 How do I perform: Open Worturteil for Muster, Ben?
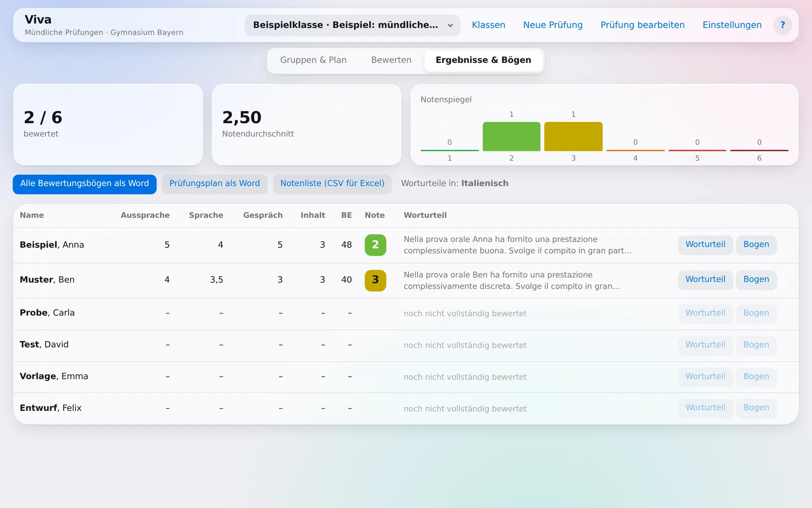point(705,279)
